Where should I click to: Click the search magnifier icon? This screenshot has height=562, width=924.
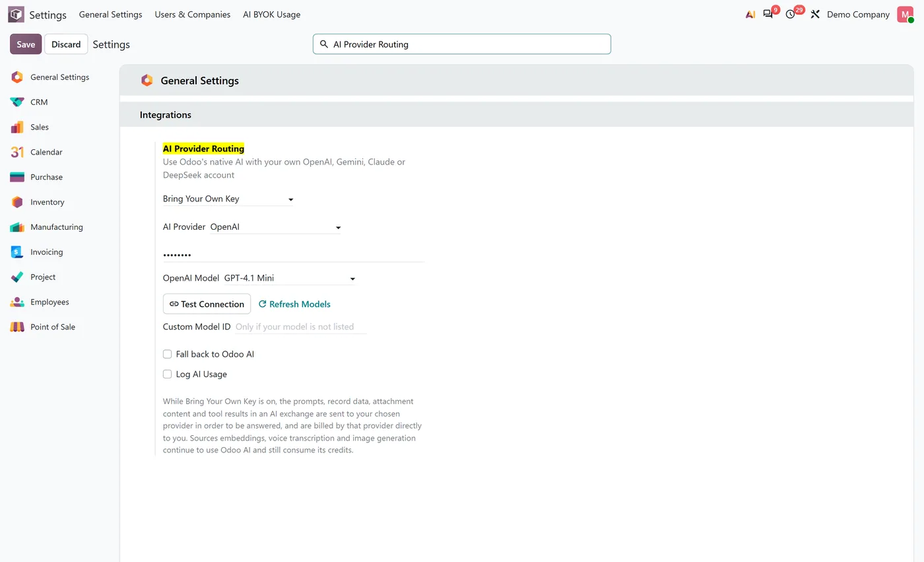tap(324, 44)
